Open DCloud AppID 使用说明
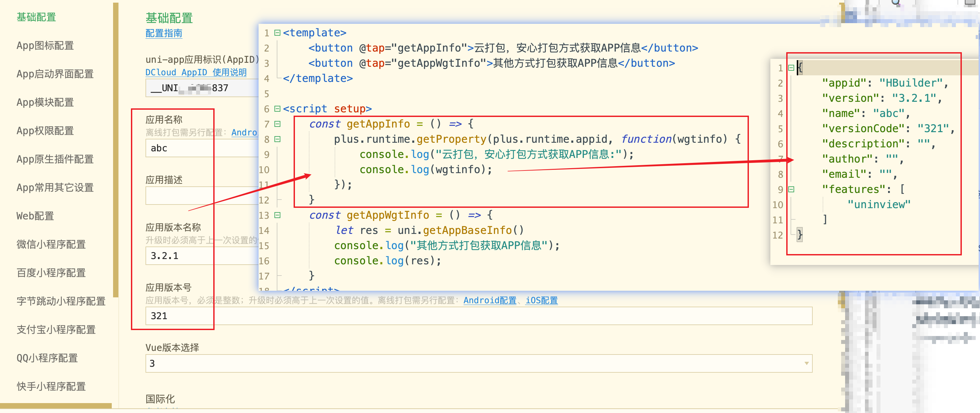Viewport: 980px width, 413px height. pyautogui.click(x=196, y=72)
